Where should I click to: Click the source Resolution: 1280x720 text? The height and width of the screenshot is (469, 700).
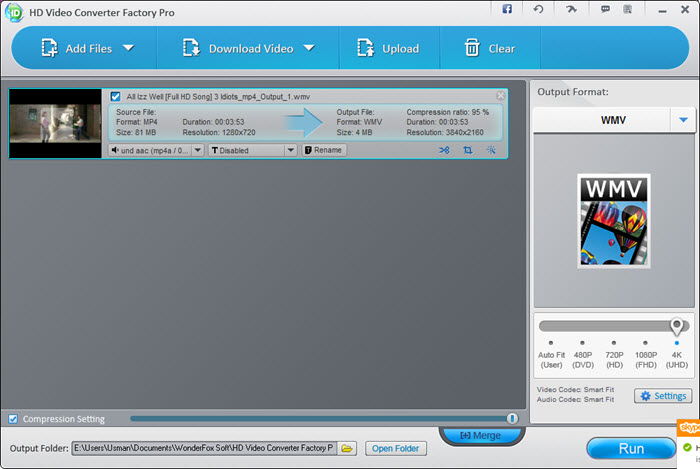pyautogui.click(x=219, y=133)
